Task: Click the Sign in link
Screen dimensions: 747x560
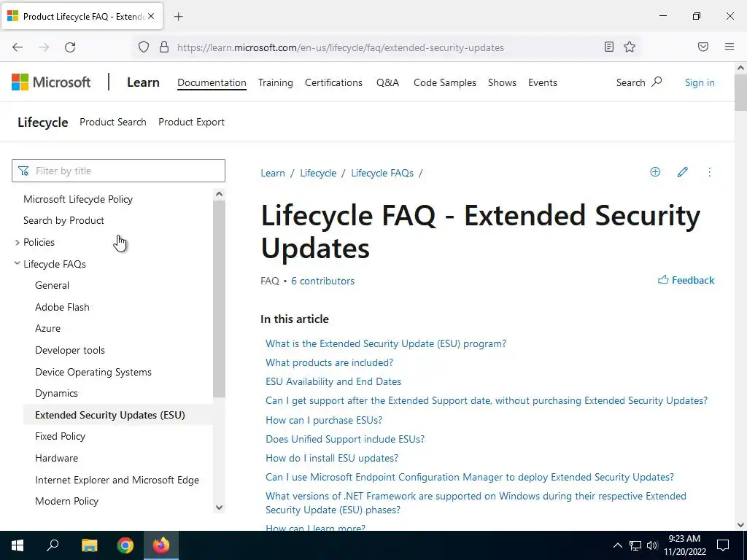Action: pos(700,82)
